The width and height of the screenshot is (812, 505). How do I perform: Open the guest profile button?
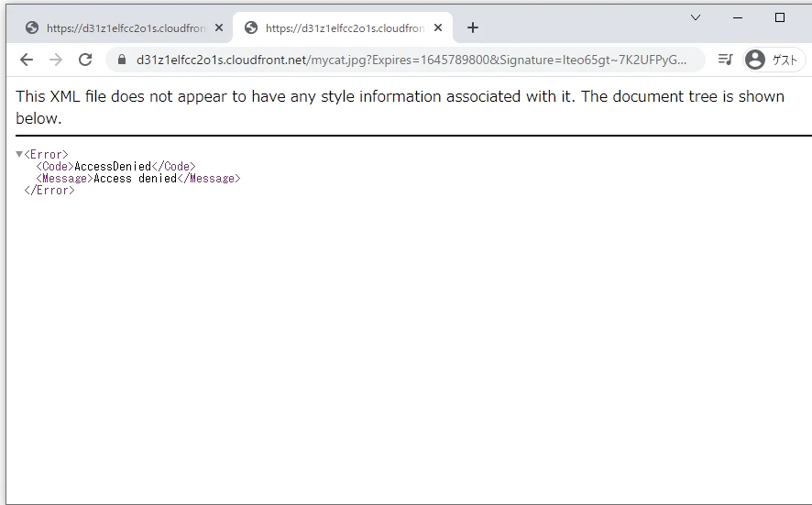pos(774,60)
